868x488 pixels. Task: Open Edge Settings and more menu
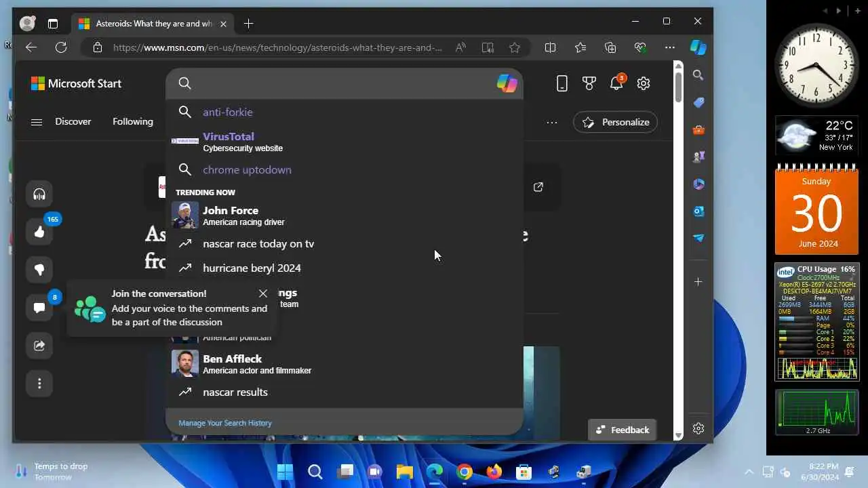pyautogui.click(x=670, y=47)
